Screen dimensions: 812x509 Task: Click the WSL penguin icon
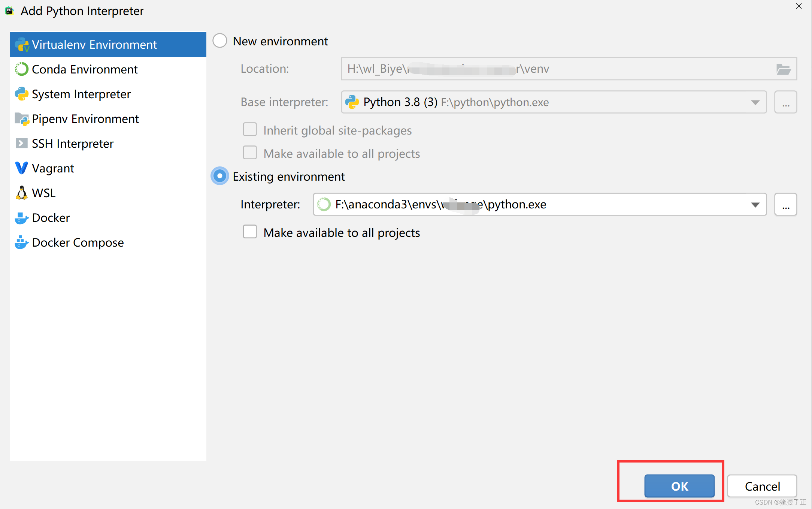(x=21, y=193)
